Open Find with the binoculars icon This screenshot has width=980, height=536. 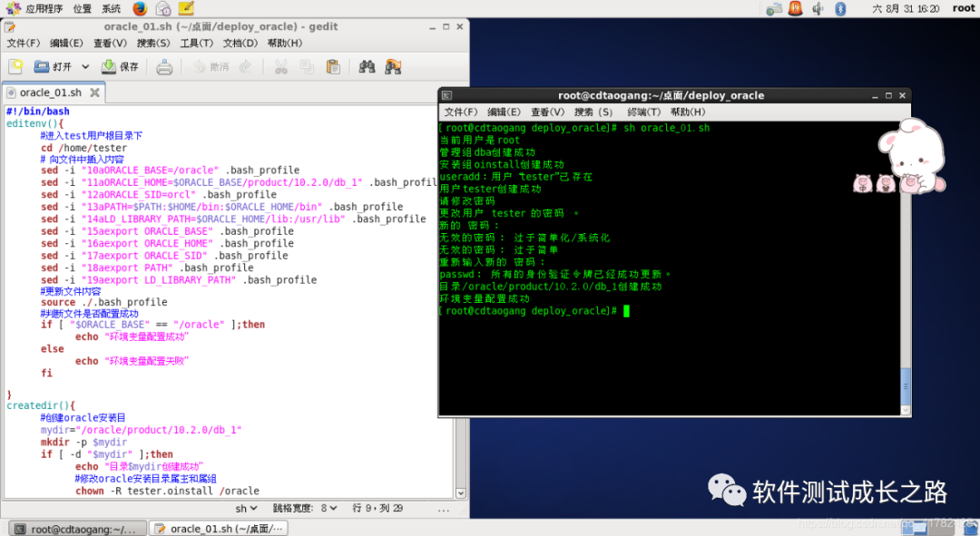[367, 66]
